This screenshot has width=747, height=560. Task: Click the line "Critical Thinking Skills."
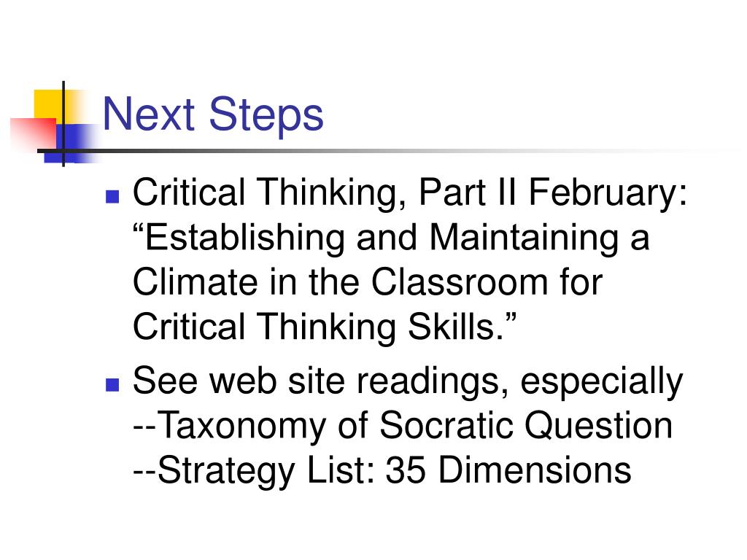click(x=325, y=327)
